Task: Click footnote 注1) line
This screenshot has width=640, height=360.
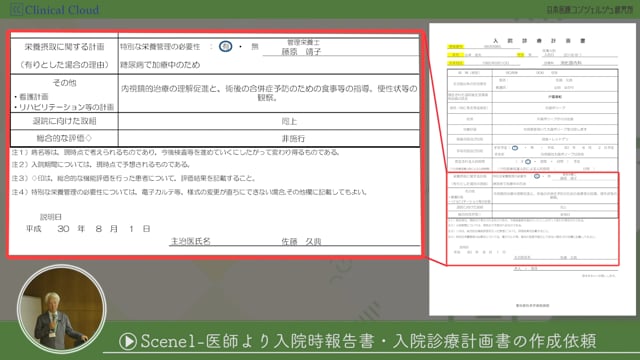Action: pyautogui.click(x=176, y=152)
